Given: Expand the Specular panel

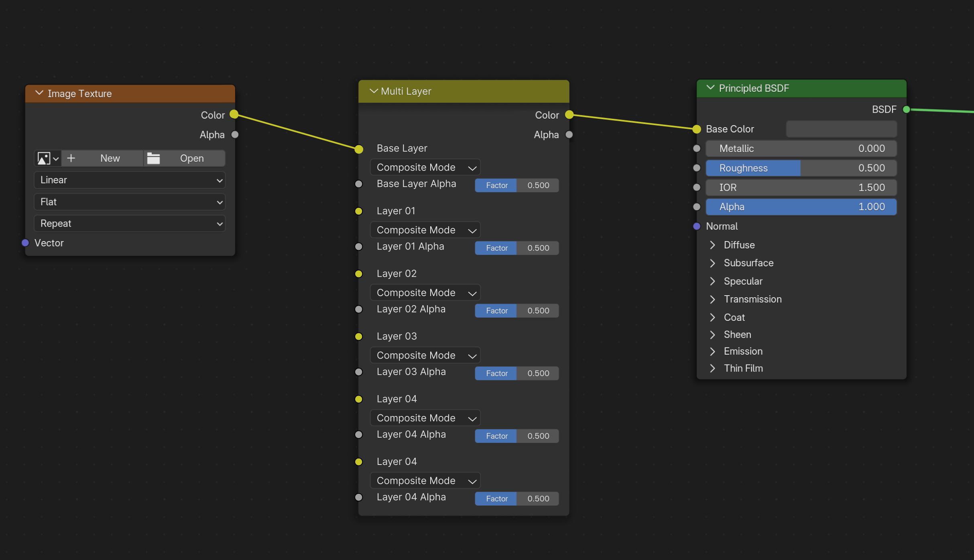Looking at the screenshot, I should (712, 281).
